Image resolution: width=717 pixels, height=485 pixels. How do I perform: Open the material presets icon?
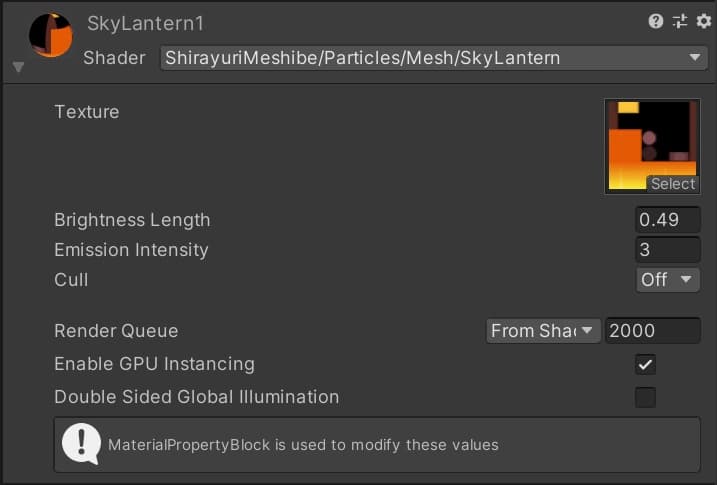680,21
